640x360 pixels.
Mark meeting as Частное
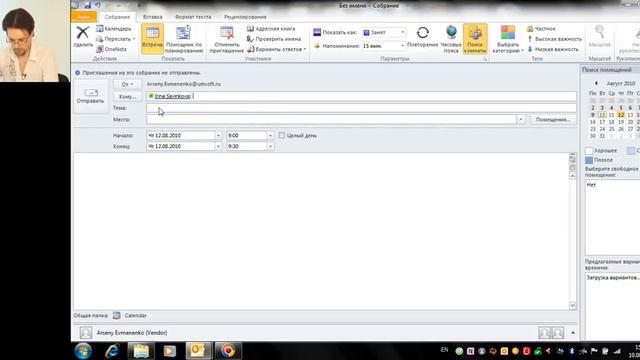[541, 29]
